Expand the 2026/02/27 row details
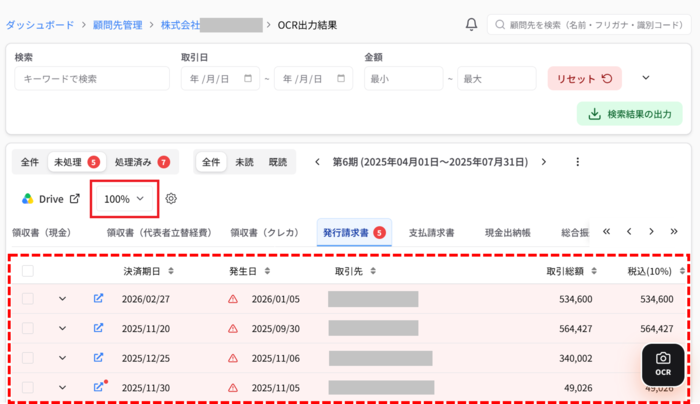The image size is (700, 404). [x=62, y=299]
